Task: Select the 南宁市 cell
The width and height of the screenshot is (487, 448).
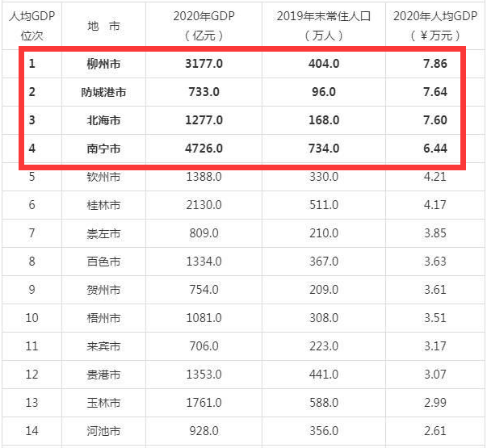Action: pos(103,149)
